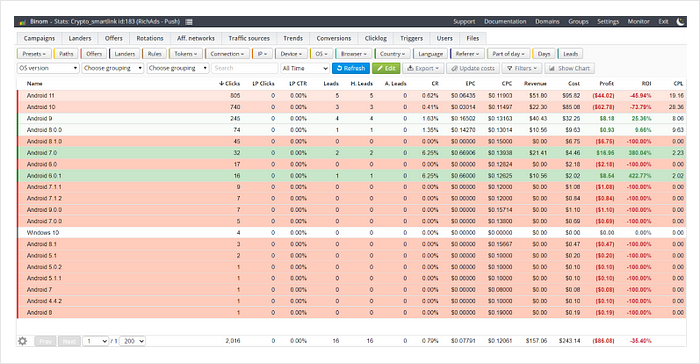Open the list menu icon beside campaign title
Image resolution: width=700 pixels, height=364 pixels.
coord(189,21)
